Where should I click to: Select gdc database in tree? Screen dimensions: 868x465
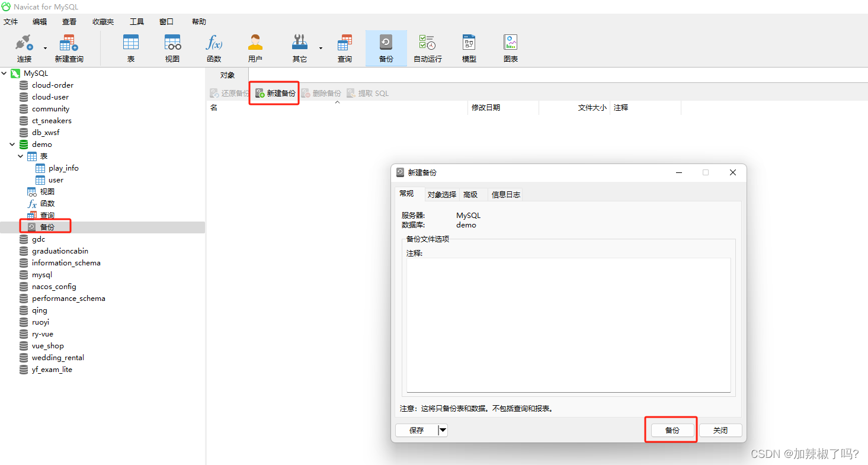39,239
